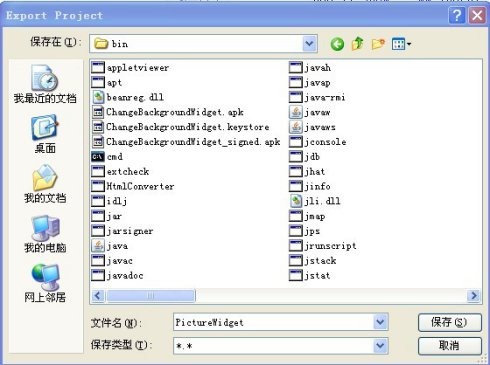This screenshot has width=490, height=365.
Task: Select the apt file icon
Action: click(98, 82)
